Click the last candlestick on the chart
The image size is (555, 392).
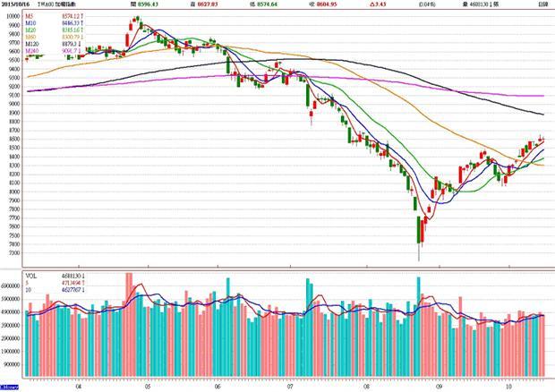pos(541,139)
